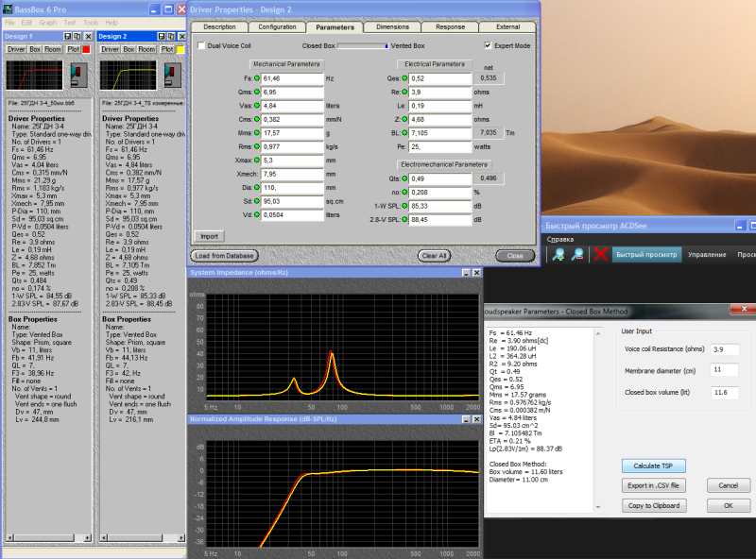Image resolution: width=756 pixels, height=559 pixels.
Task: Open the Graph menu in BassBox
Action: click(47, 22)
